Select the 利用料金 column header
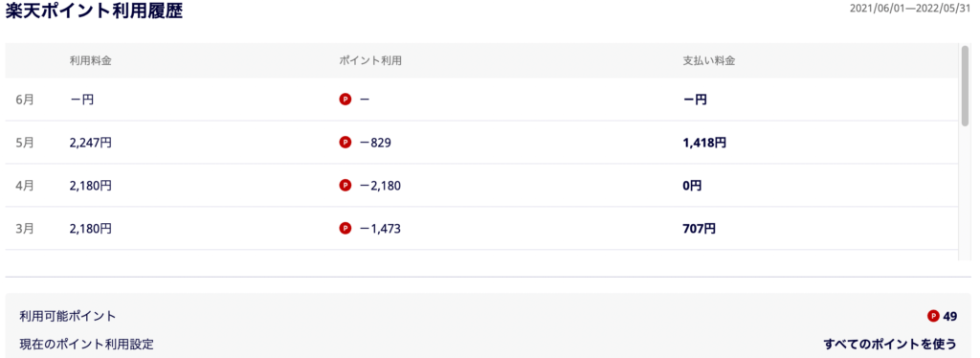980x358 pixels. [91, 61]
